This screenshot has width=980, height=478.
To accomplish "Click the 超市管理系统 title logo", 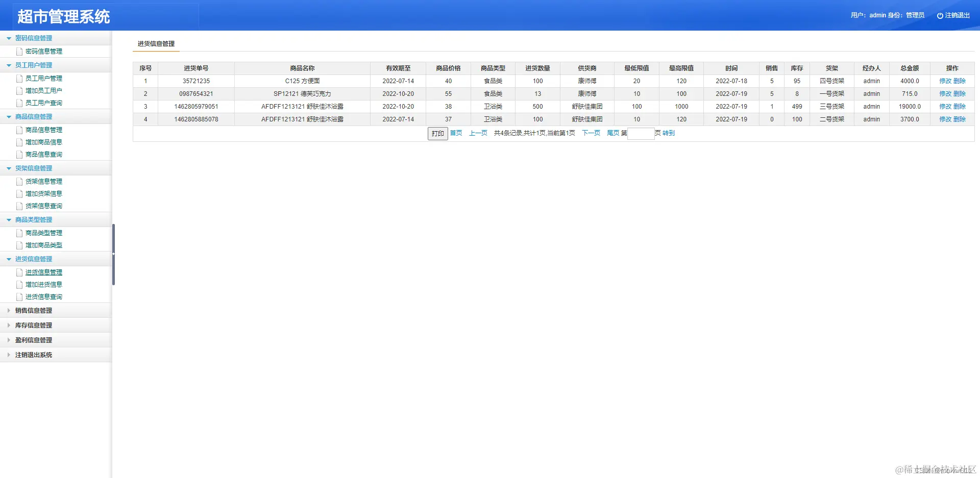I will click(x=63, y=17).
